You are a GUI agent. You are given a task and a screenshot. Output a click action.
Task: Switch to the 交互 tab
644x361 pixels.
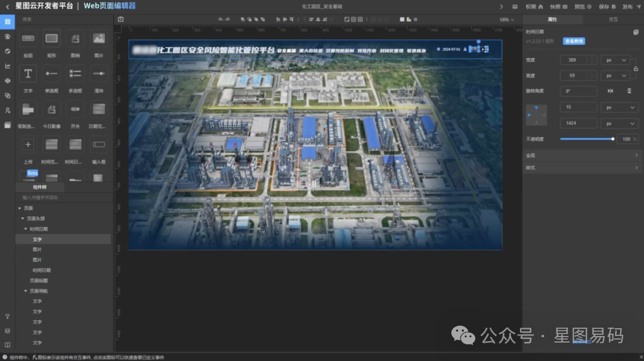613,19
